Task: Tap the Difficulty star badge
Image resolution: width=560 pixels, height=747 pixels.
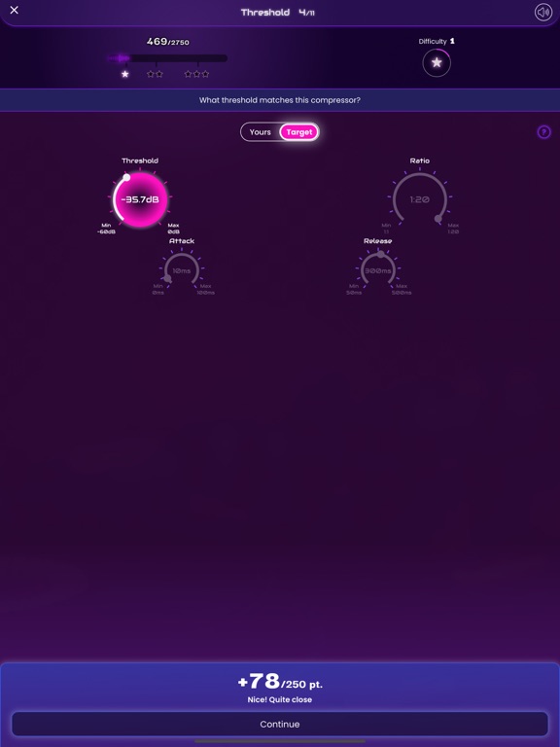Action: [x=437, y=63]
